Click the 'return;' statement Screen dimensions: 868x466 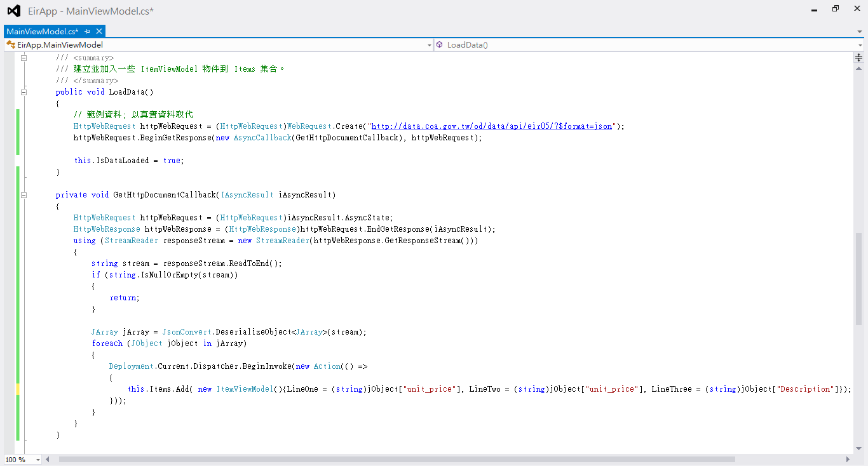[125, 298]
